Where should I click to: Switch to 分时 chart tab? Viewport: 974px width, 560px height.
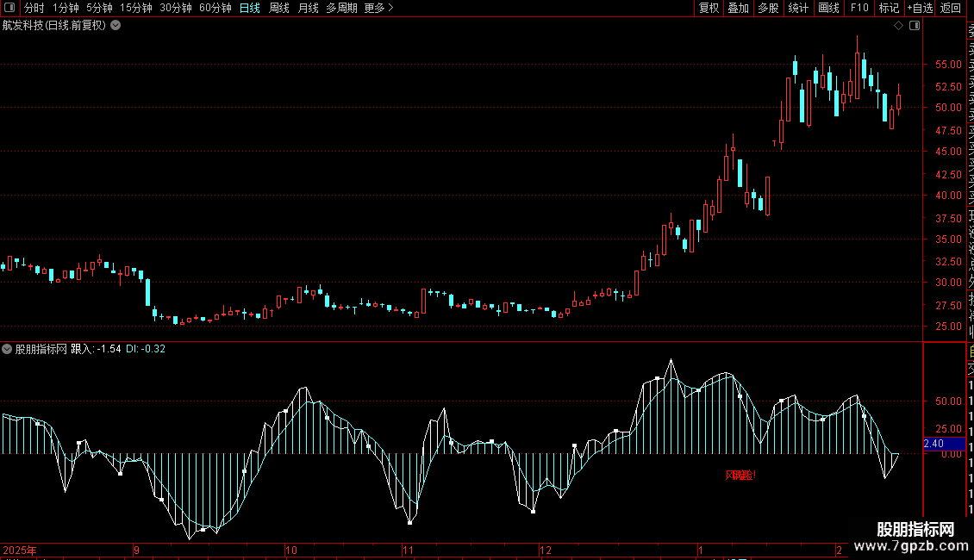34,8
